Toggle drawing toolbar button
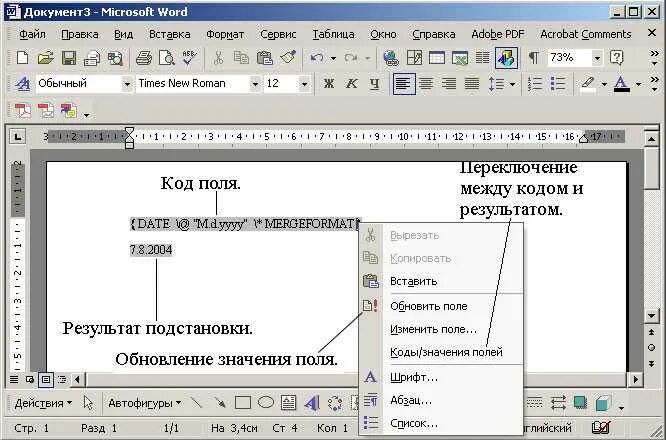Screen dimensions: 666x440 click(506, 58)
